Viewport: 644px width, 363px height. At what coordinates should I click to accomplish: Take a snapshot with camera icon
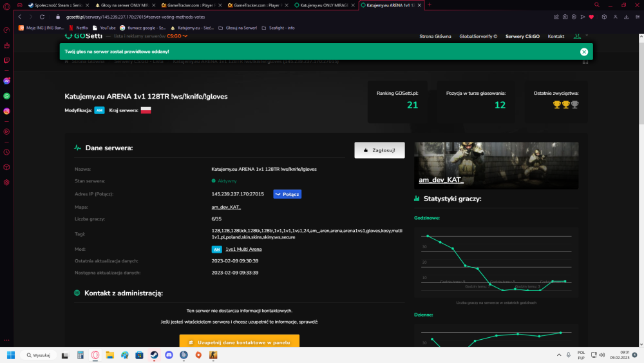(565, 17)
